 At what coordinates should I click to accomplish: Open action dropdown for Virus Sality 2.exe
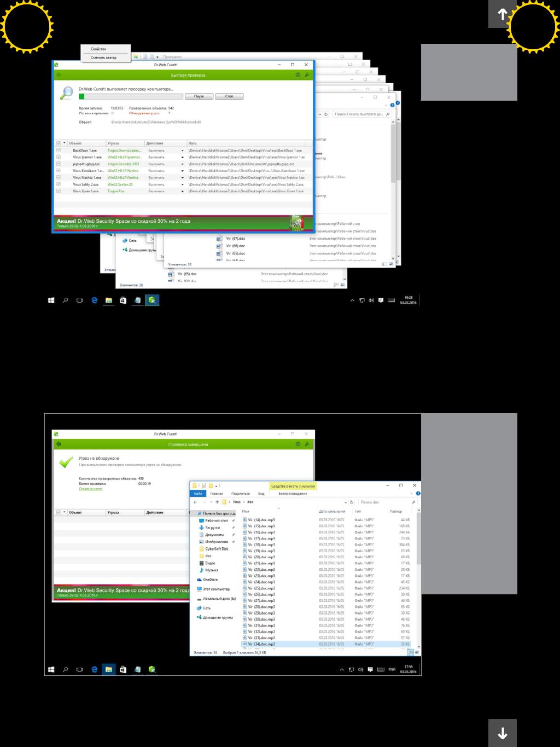(183, 184)
